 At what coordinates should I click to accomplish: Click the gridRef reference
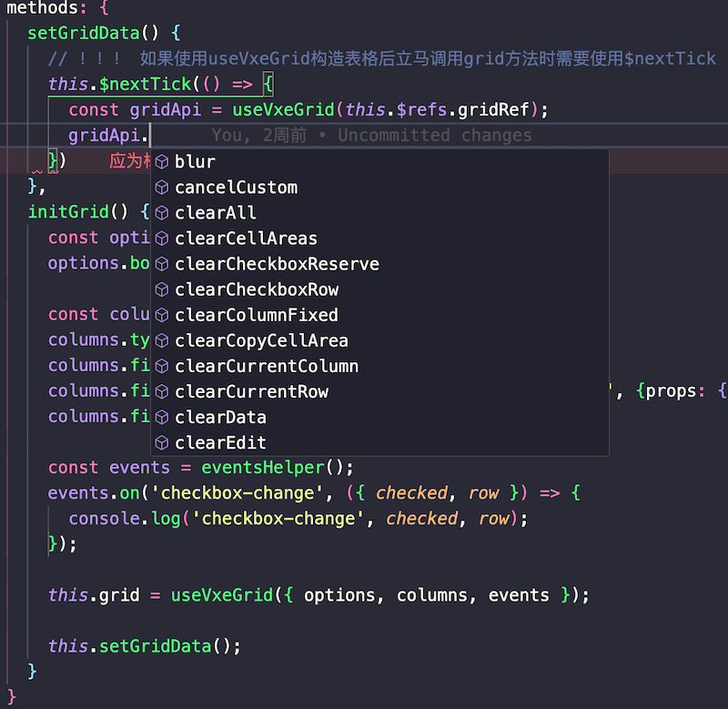(493, 110)
